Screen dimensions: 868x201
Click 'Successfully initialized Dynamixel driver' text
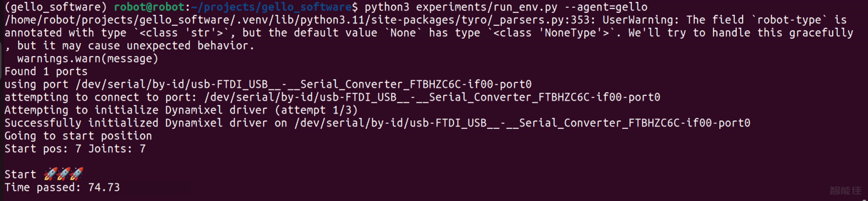coord(136,123)
